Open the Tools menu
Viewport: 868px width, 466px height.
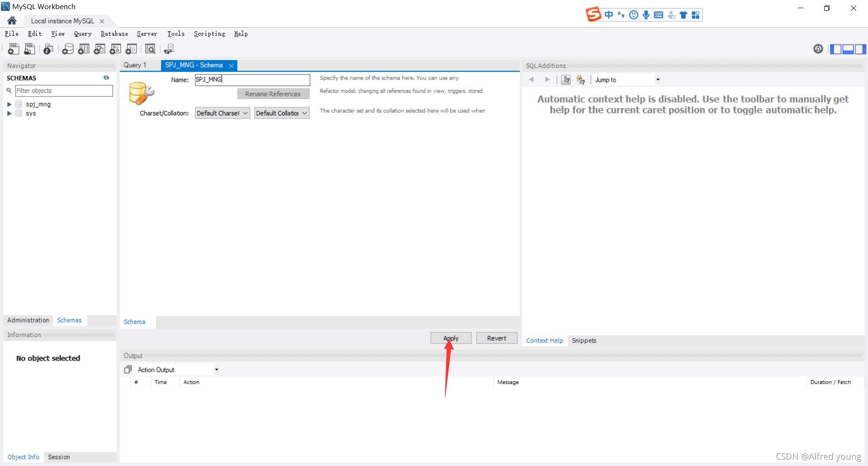176,33
